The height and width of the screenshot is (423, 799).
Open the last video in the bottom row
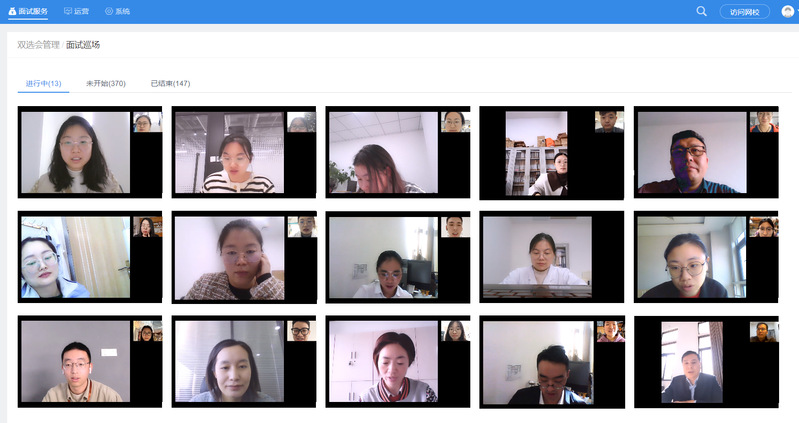click(x=705, y=361)
